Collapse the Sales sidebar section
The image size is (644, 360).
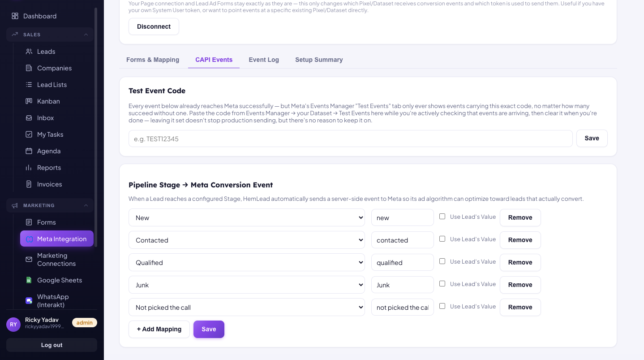coord(50,35)
